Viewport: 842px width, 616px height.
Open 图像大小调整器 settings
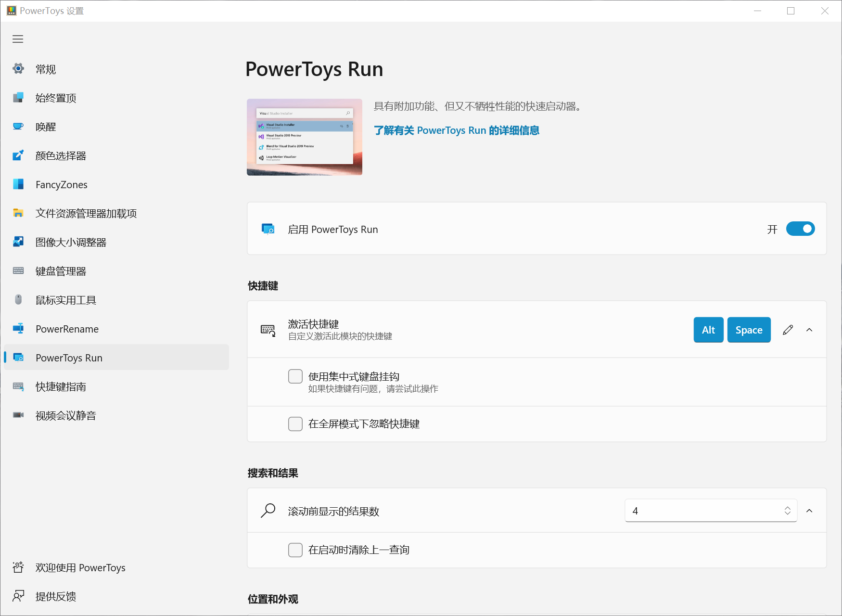pos(116,242)
